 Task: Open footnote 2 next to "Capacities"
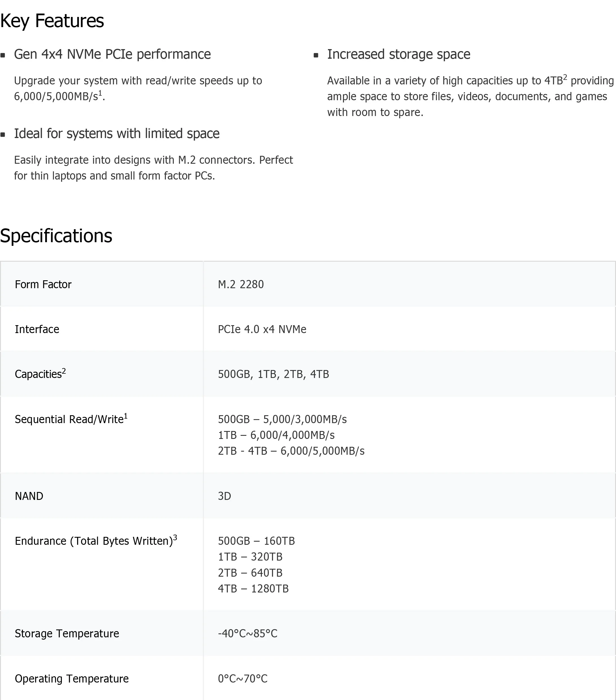point(64,371)
